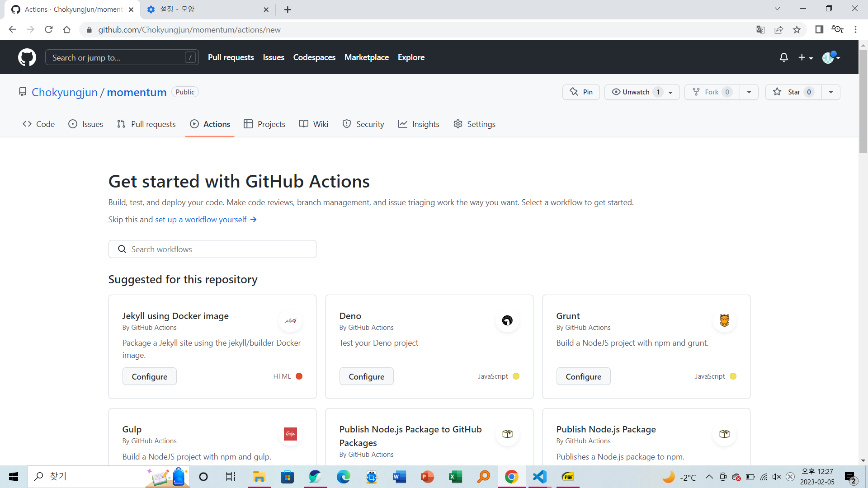
Task: Open the Wiki tab
Action: (314, 124)
